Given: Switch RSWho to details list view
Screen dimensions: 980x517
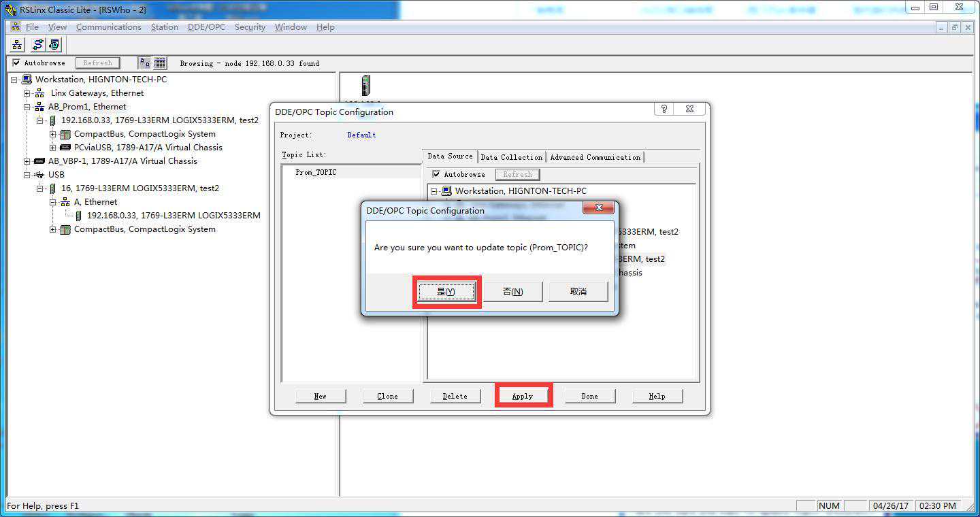Looking at the screenshot, I should tap(160, 63).
